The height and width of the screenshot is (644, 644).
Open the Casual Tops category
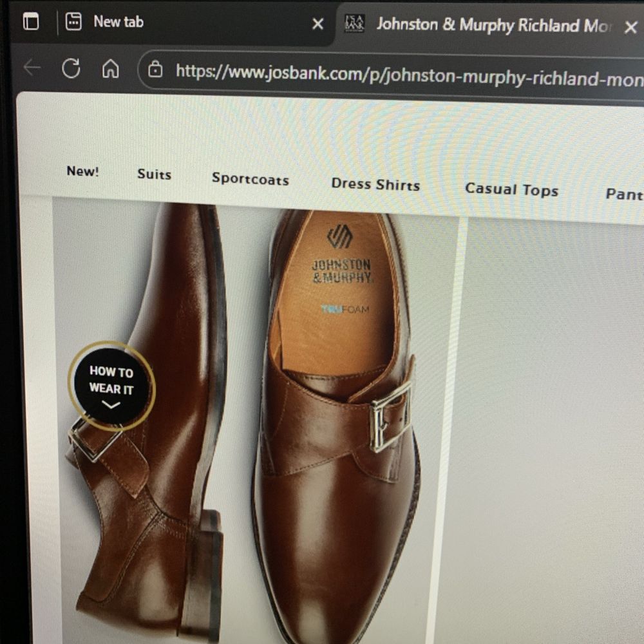pos(511,189)
